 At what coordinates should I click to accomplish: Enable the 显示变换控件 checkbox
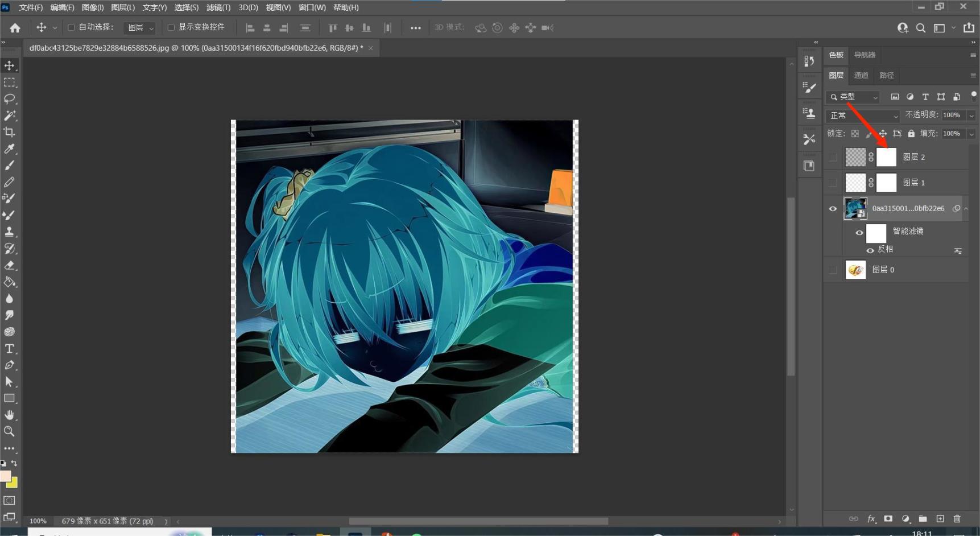[171, 27]
